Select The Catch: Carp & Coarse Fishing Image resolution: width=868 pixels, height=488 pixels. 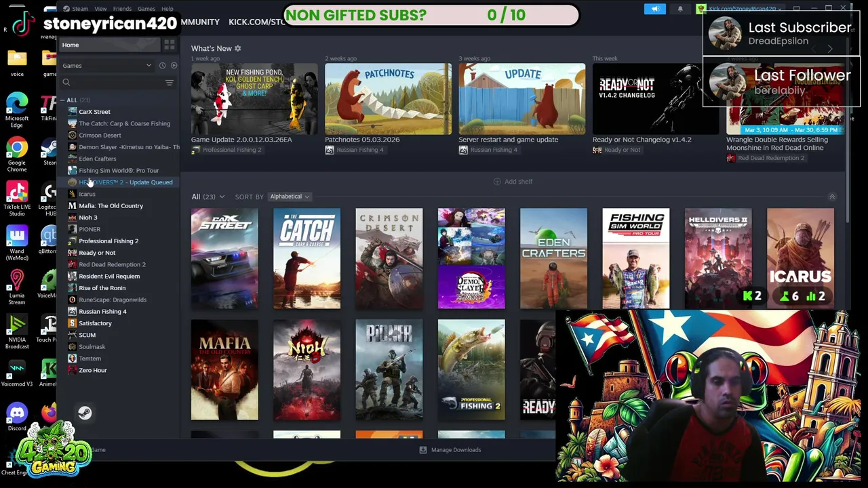point(124,123)
